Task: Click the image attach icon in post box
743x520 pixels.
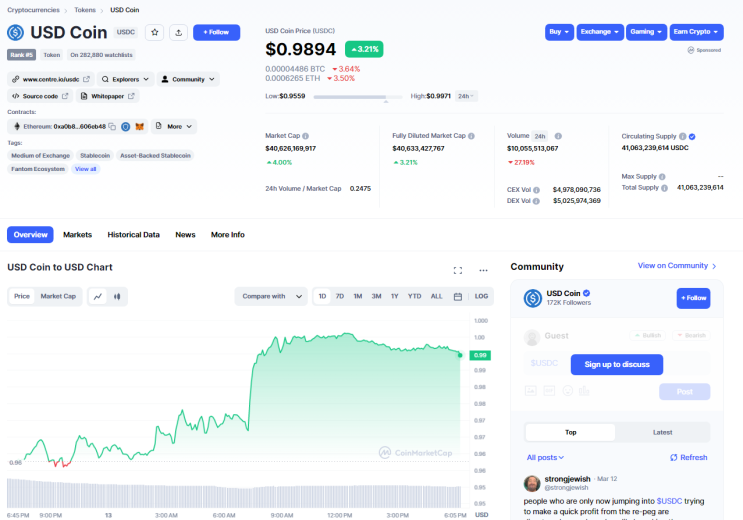Action: click(x=531, y=391)
